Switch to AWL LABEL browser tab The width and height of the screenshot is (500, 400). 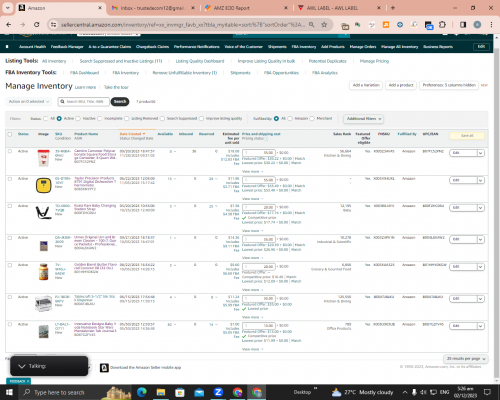coord(332,8)
